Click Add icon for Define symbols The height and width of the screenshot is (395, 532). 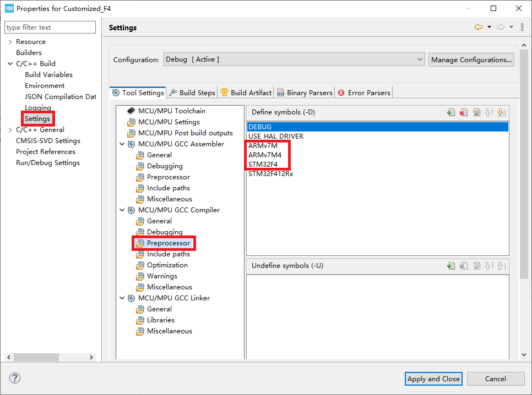click(451, 112)
